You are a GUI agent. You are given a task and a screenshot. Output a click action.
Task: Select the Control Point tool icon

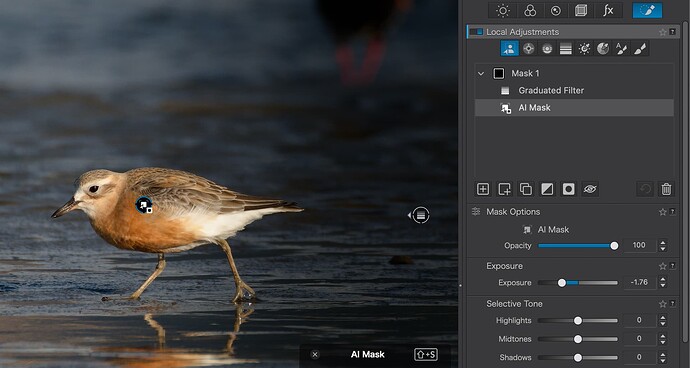tap(529, 48)
